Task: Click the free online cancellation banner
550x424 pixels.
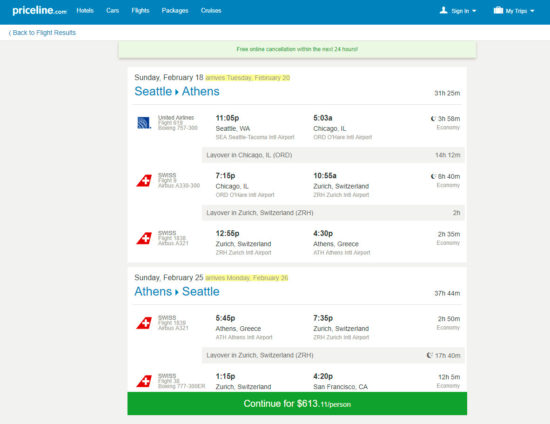Action: (x=297, y=49)
